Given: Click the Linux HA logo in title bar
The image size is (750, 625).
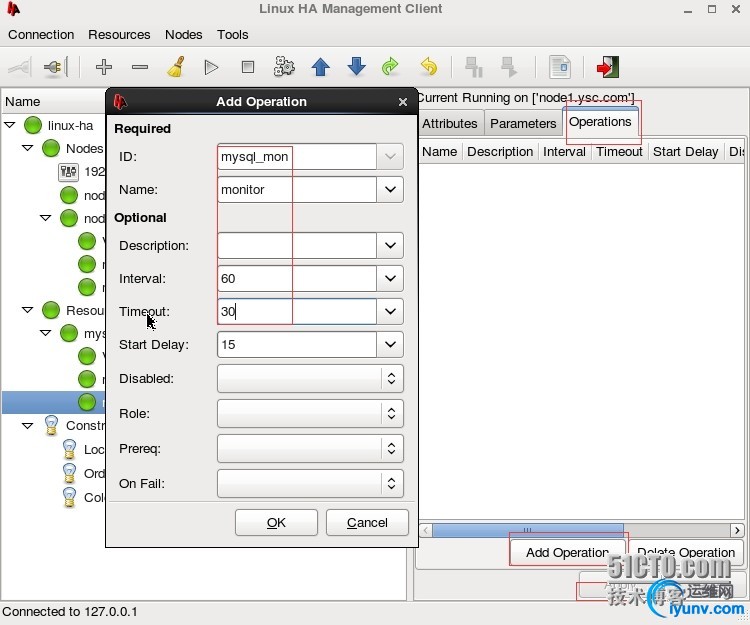Looking at the screenshot, I should [13, 9].
